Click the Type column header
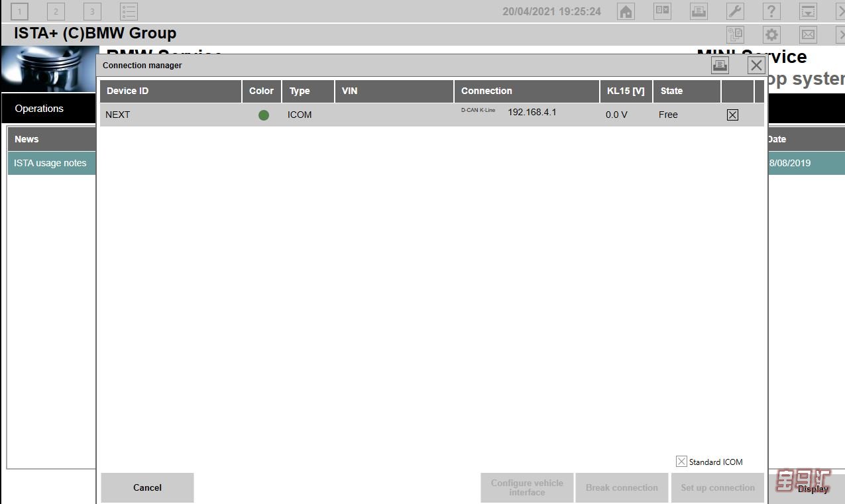The height and width of the screenshot is (504, 845). coord(308,91)
